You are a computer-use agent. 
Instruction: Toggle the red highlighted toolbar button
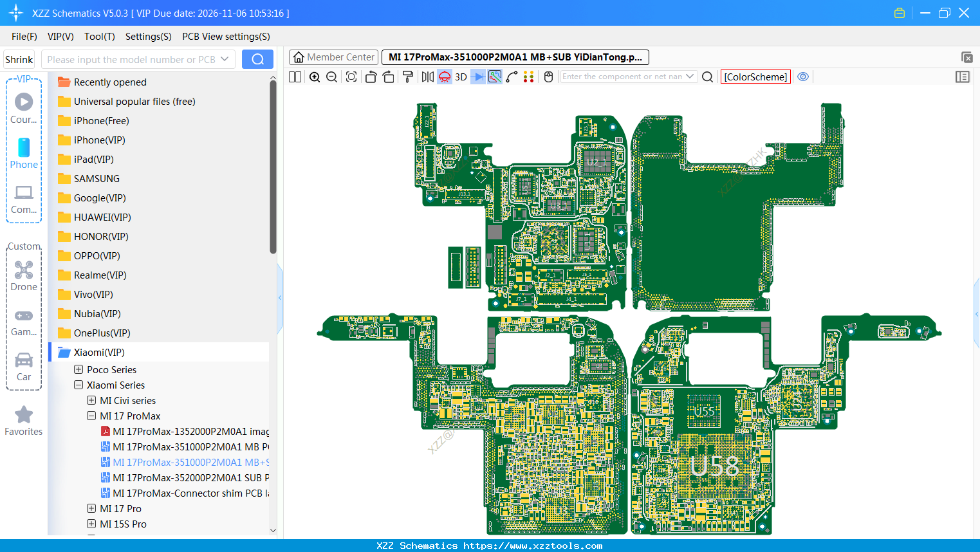[x=445, y=77]
